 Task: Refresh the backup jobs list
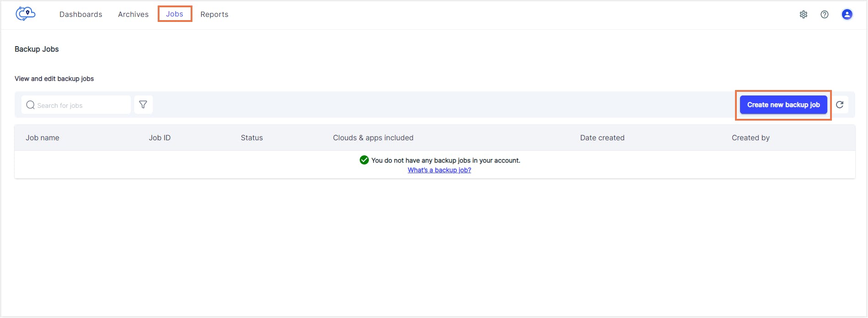click(840, 105)
